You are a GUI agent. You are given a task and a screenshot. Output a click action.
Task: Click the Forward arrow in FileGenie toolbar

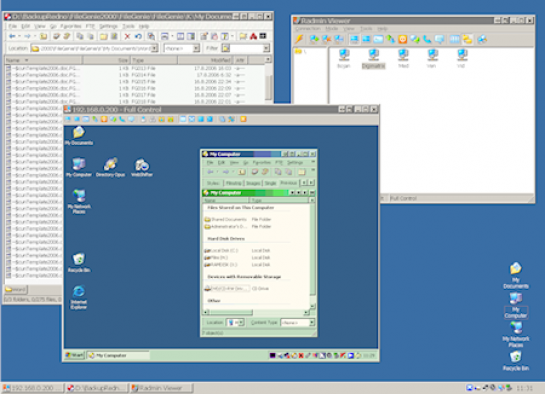pos(27,36)
